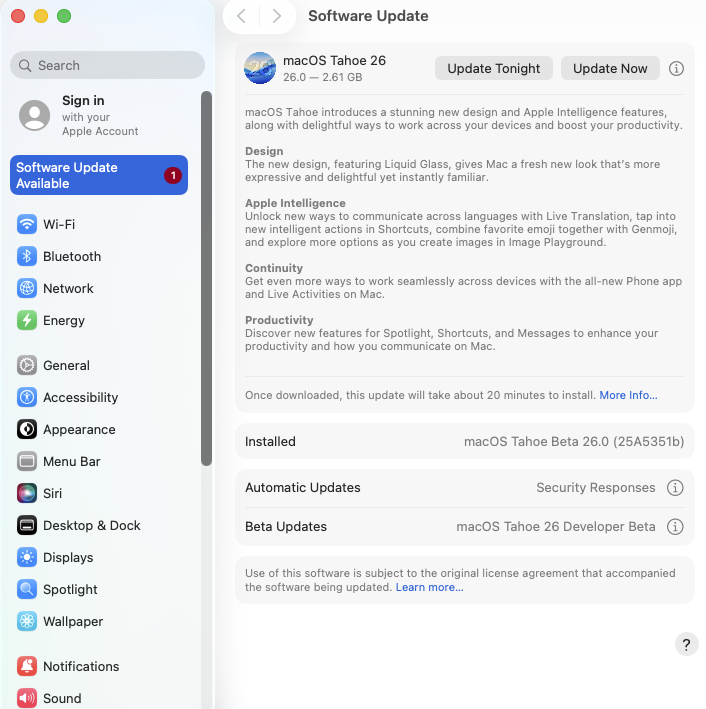Click the Displays sun icon
Image resolution: width=706 pixels, height=709 pixels.
click(27, 558)
